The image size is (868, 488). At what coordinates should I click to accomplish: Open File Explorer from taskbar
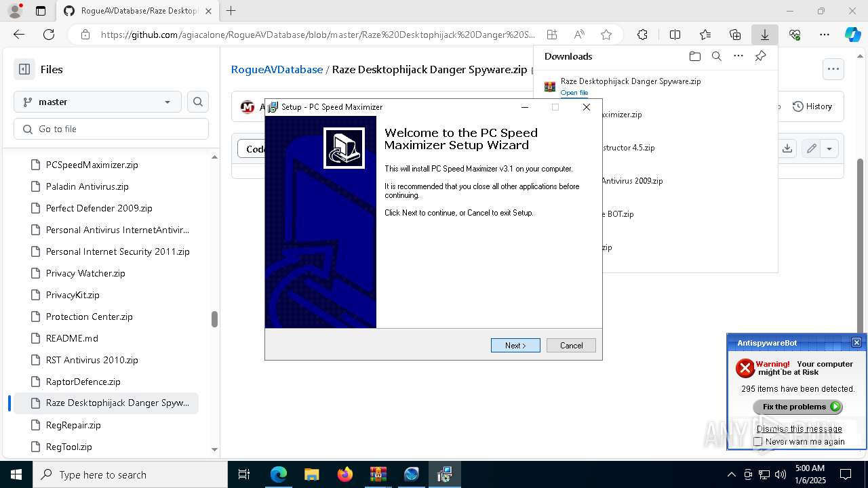[x=311, y=474]
